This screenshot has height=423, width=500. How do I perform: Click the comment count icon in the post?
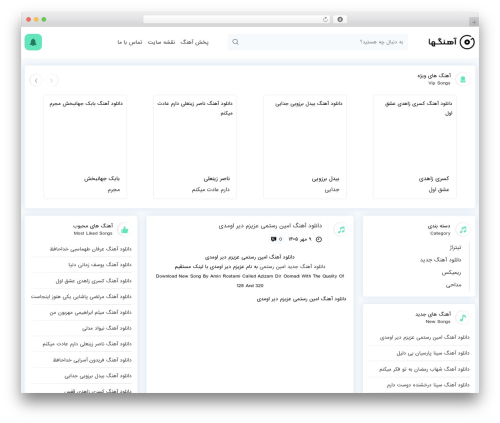(274, 239)
